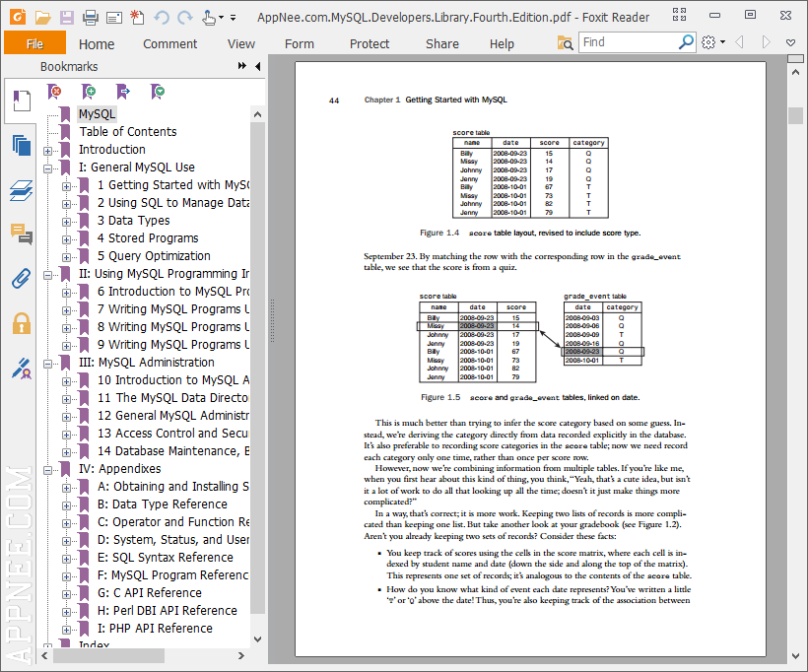Click the delete bookmark icon
808x672 pixels.
point(54,92)
